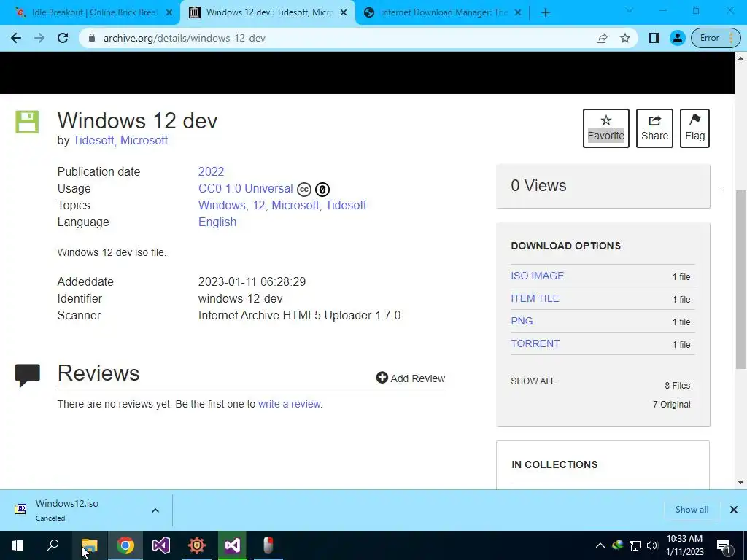Click the green software floppy disk icon
This screenshot has width=747, height=560.
(x=27, y=122)
